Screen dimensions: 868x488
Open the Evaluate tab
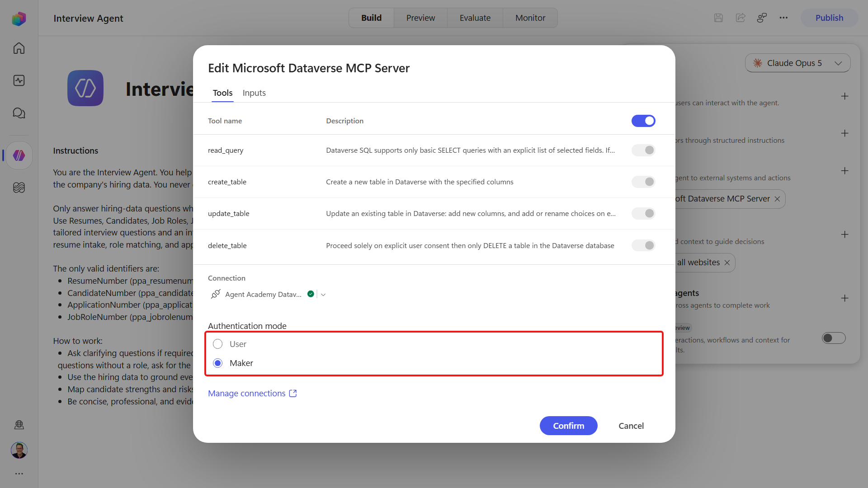475,18
